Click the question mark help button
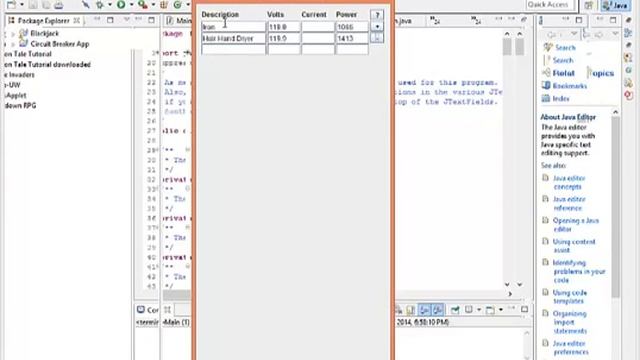The image size is (640, 360). pos(377,15)
